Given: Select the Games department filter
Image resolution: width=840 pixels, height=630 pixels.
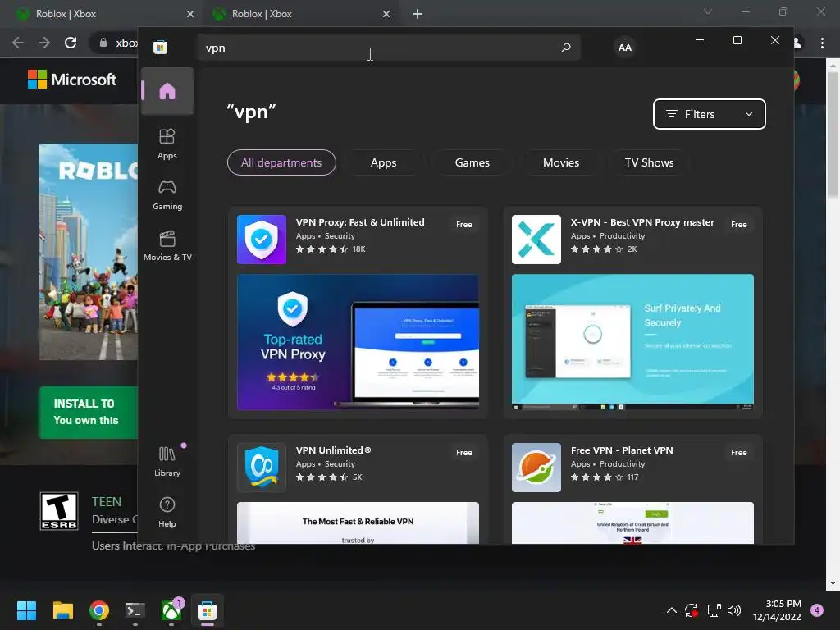Looking at the screenshot, I should 472,162.
